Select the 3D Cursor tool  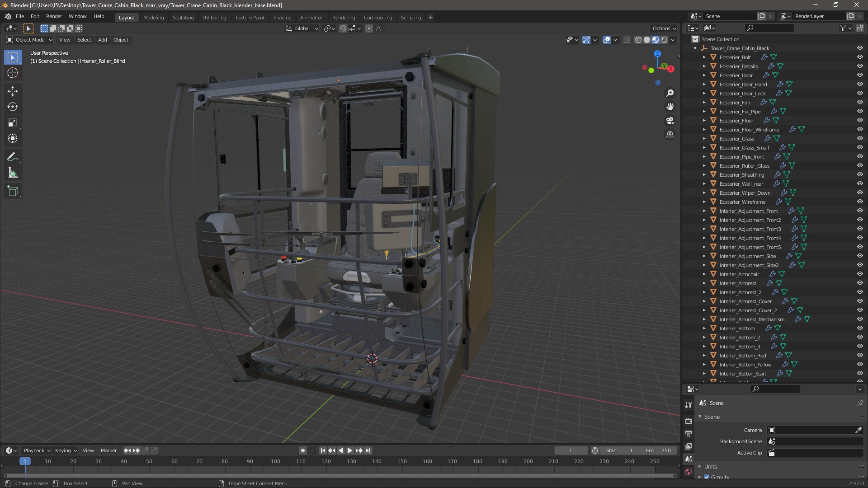tap(13, 73)
